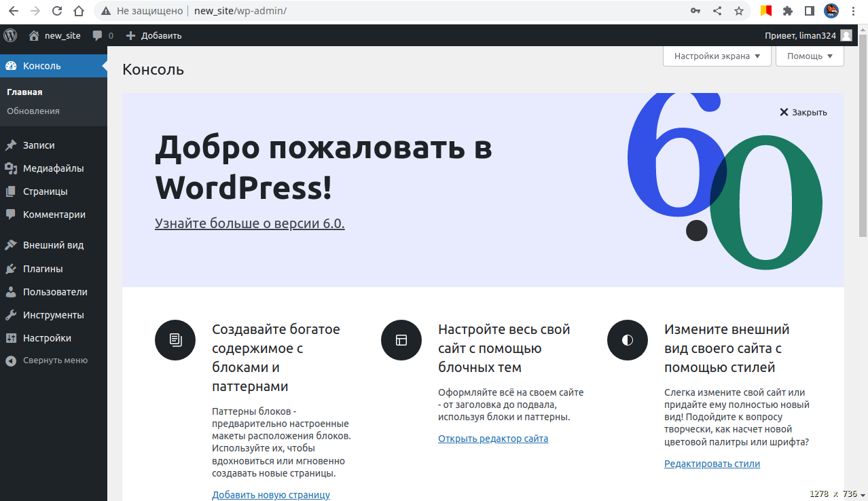Click the WordPress logo in admin bar

pos(10,35)
